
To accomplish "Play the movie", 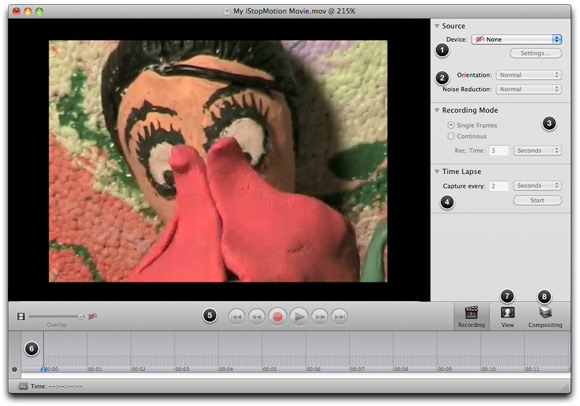I will click(x=299, y=317).
